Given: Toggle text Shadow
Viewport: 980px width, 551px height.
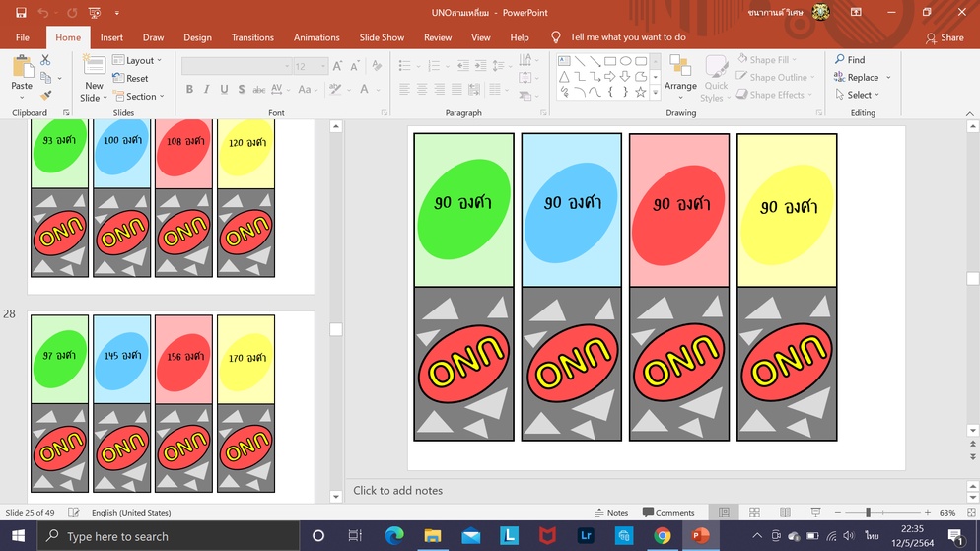Looking at the screenshot, I should coord(242,90).
